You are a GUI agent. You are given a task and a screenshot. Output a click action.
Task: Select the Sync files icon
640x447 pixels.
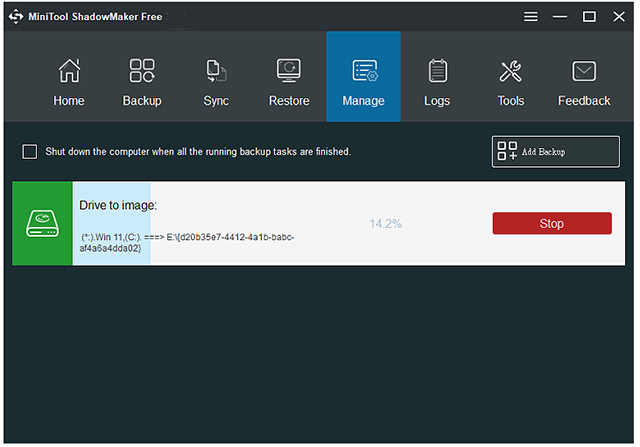[216, 72]
